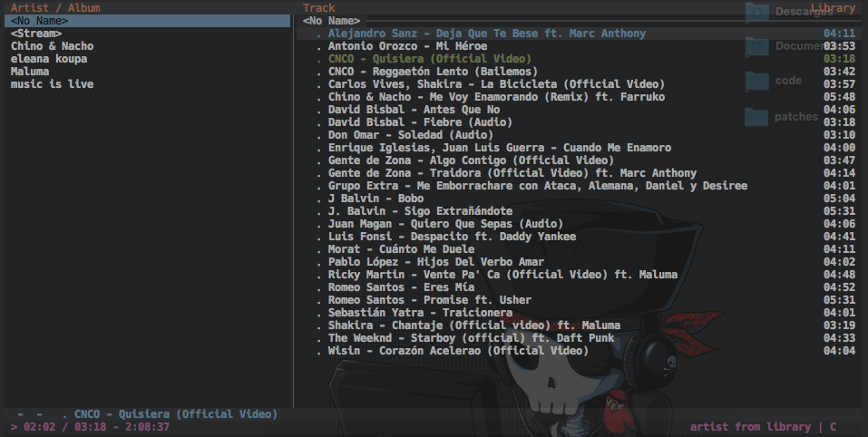The image size is (868, 437).
Task: Click the 05:04 duration of J Balvin - Bobo
Action: [839, 199]
